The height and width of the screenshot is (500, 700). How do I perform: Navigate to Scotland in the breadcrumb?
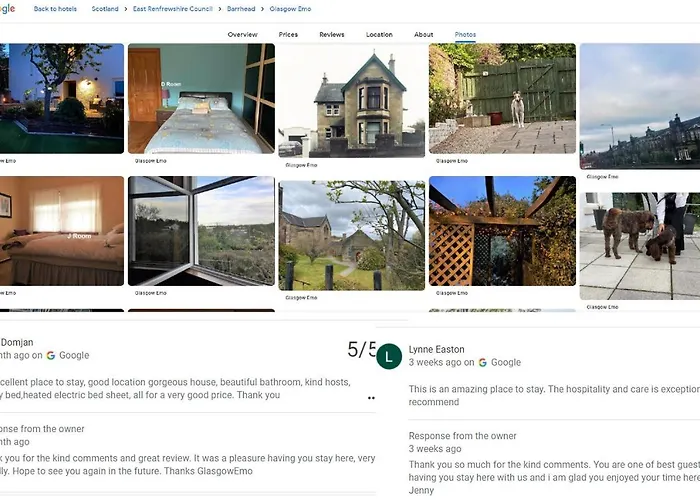pyautogui.click(x=105, y=9)
